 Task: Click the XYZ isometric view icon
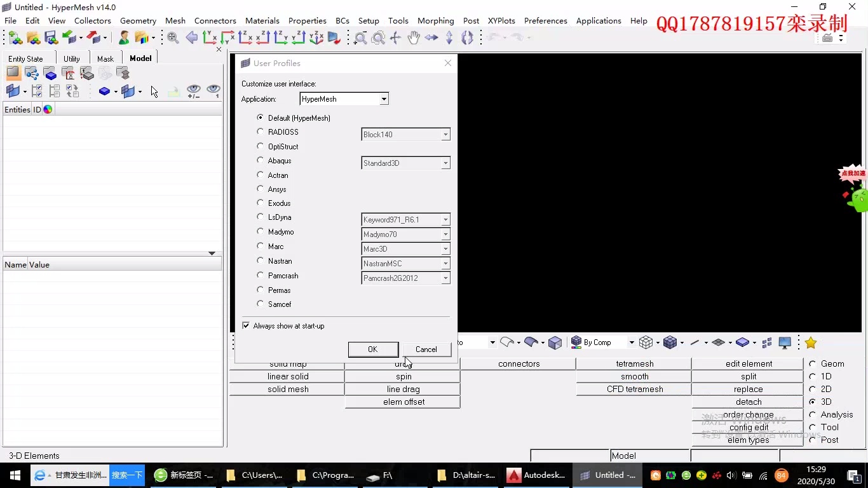pos(316,38)
